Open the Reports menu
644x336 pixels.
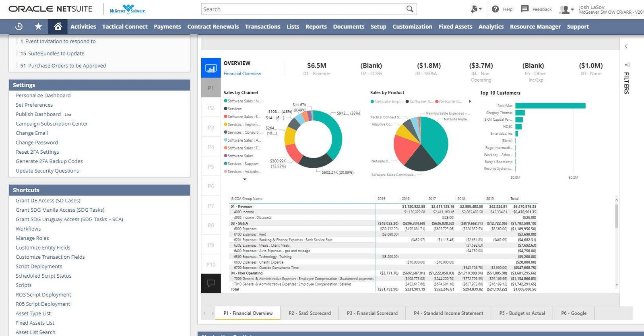[x=316, y=27]
